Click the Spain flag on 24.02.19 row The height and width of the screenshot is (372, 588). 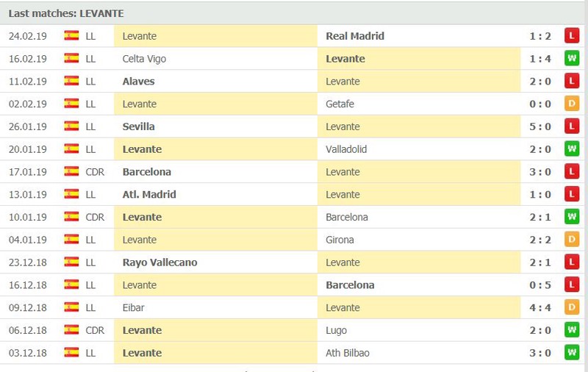point(71,36)
